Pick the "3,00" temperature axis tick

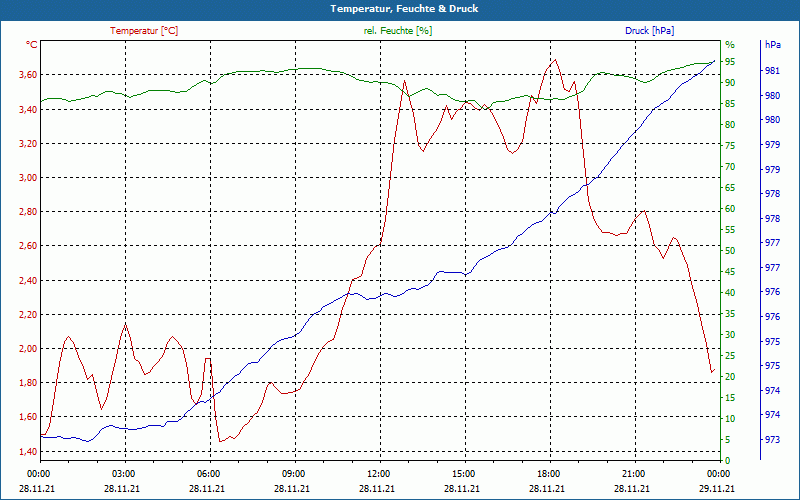29,178
